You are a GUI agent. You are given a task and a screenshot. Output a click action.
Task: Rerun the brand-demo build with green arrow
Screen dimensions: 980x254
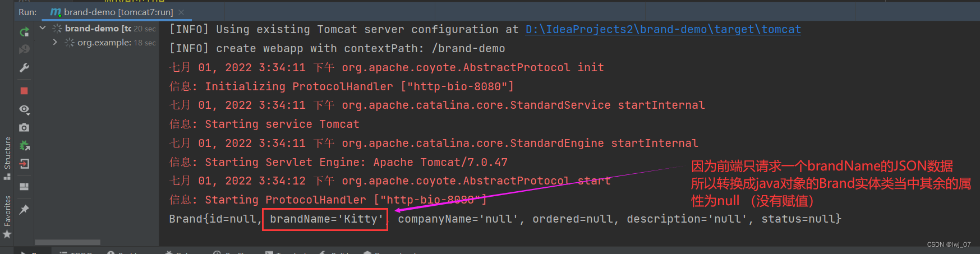click(24, 32)
